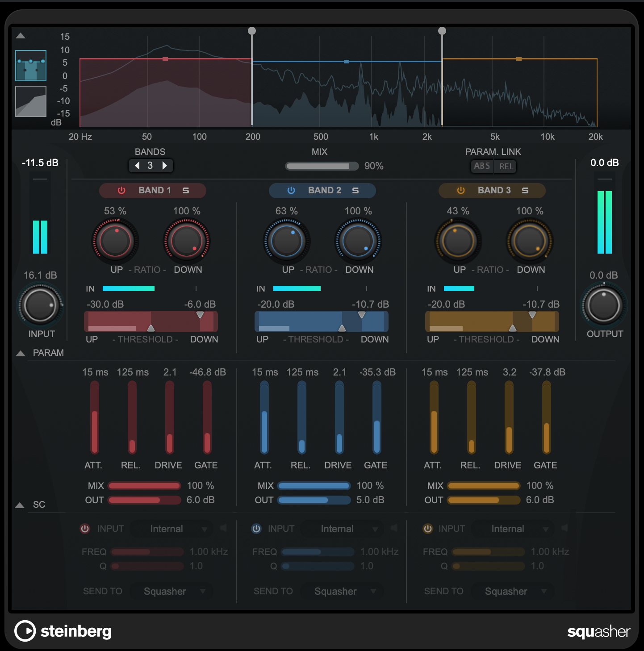Click Band 2 DOWN ratio knob
644x651 pixels.
358,241
